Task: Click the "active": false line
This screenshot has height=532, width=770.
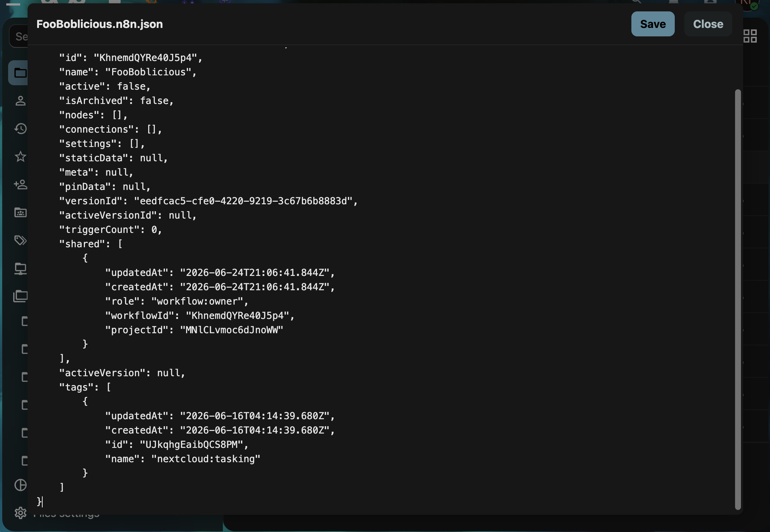Action: [105, 86]
